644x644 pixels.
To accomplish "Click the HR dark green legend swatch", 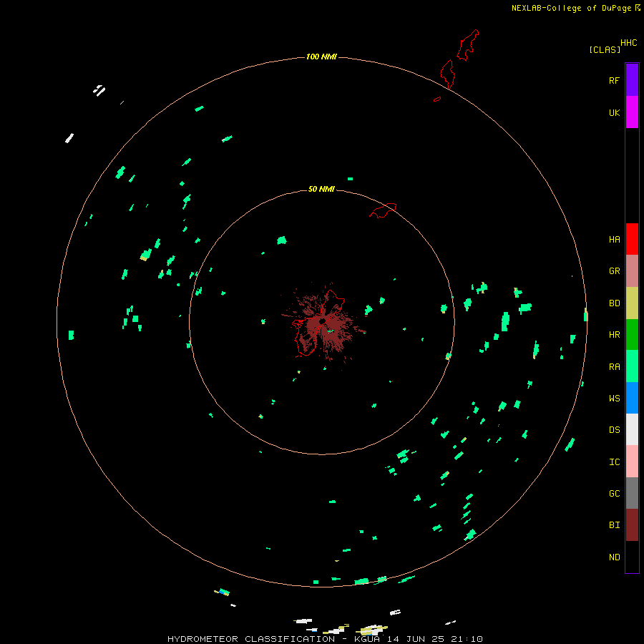I will click(x=632, y=334).
